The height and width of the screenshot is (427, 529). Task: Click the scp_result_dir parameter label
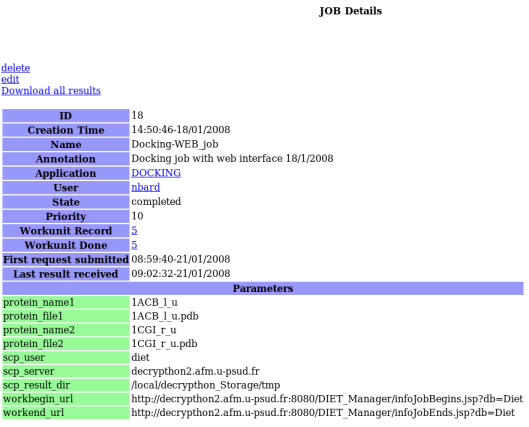66,385
